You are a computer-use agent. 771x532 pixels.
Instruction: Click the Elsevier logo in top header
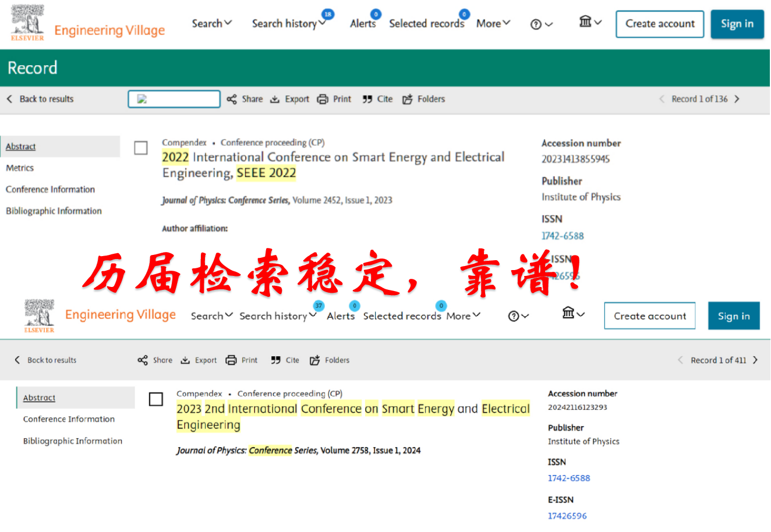pos(27,23)
